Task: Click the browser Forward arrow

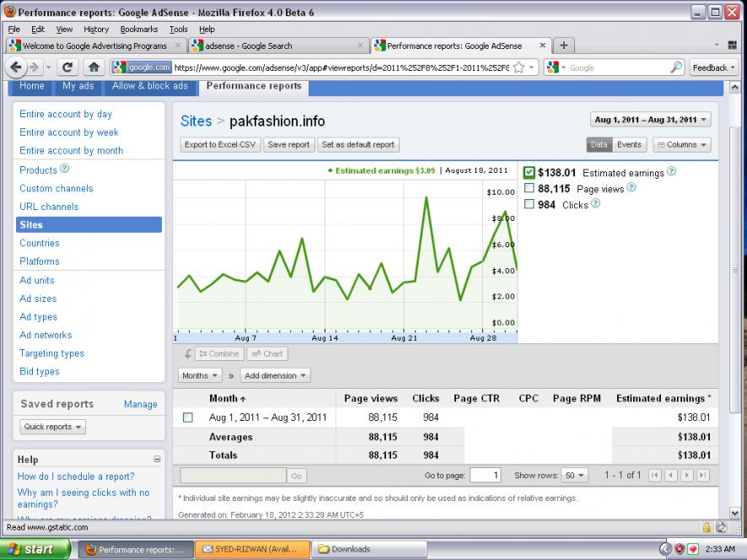Action: 35,67
